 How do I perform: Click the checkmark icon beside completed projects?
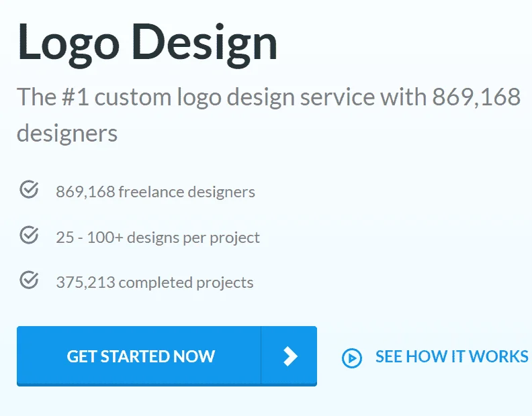point(29,280)
